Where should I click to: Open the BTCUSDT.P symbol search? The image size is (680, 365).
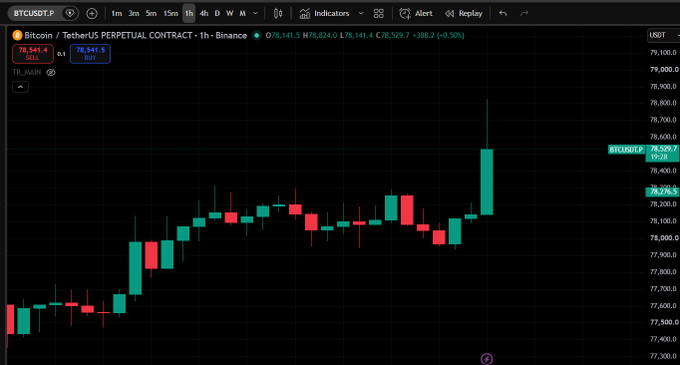(x=34, y=13)
